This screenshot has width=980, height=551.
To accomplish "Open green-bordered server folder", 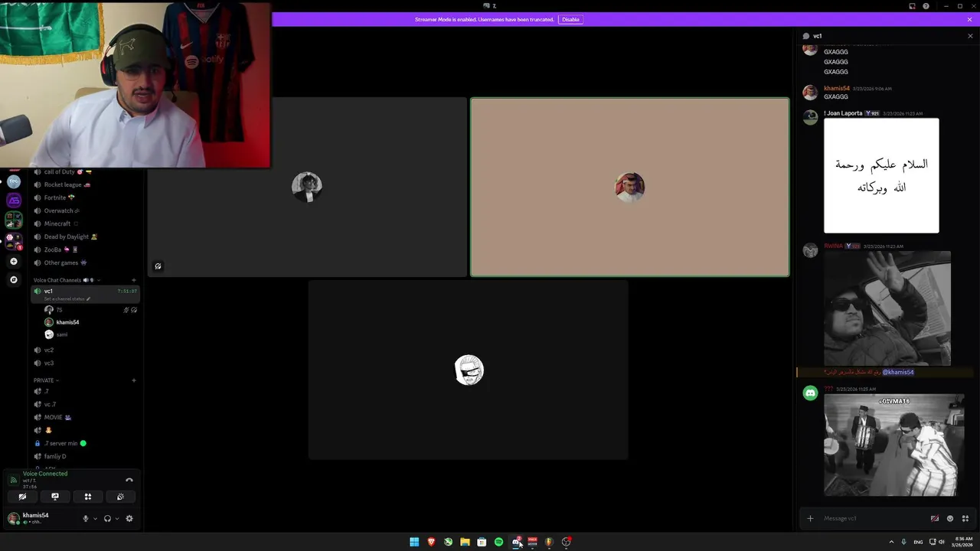I will coord(13,220).
